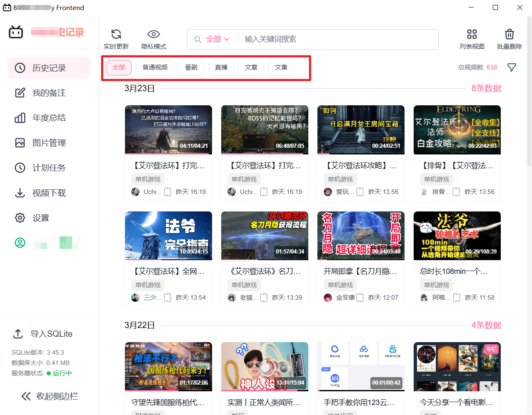The width and height of the screenshot is (532, 415).
Task: Click 3月23日 date header
Action: [140, 88]
